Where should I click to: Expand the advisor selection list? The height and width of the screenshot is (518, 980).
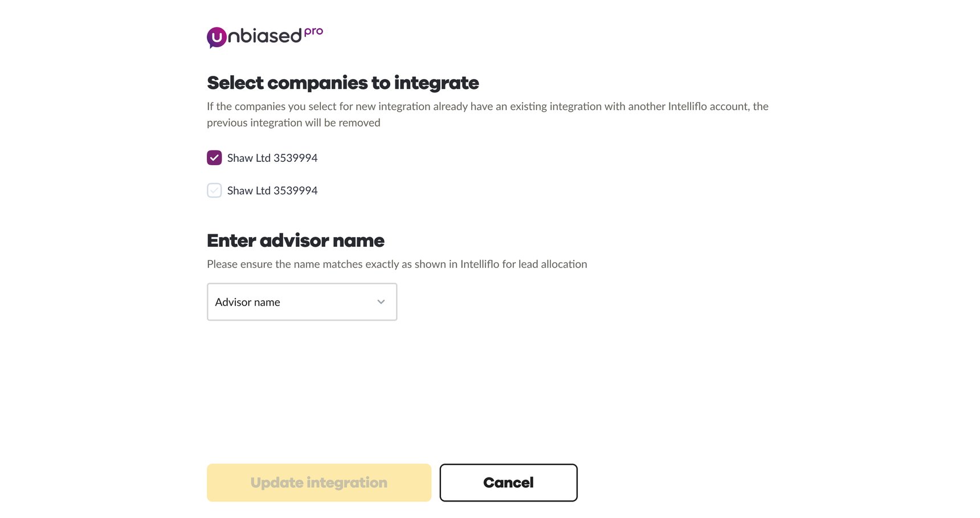click(301, 302)
